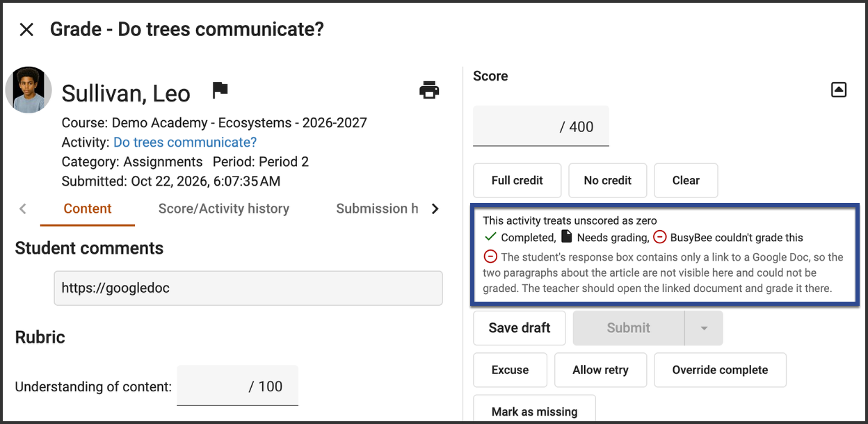The width and height of the screenshot is (868, 424).
Task: Click the red icon before the BusyBee explanation
Action: click(490, 256)
